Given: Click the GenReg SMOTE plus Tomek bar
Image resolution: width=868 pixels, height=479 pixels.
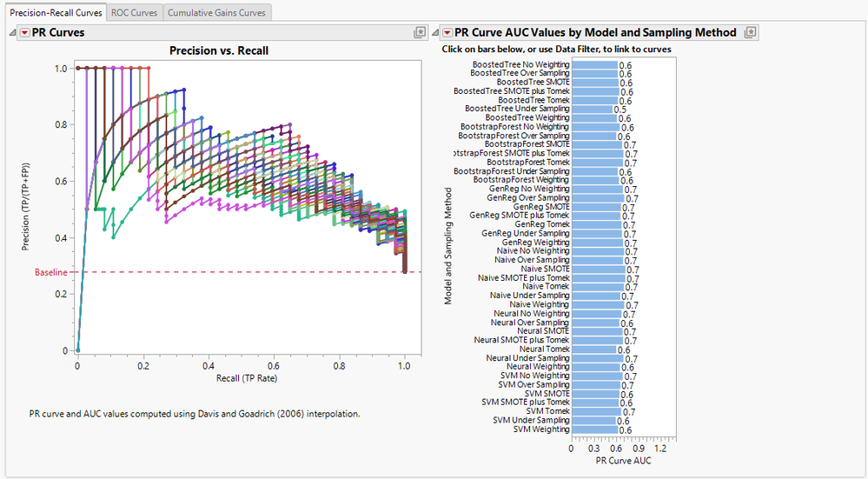Looking at the screenshot, I should (596, 216).
